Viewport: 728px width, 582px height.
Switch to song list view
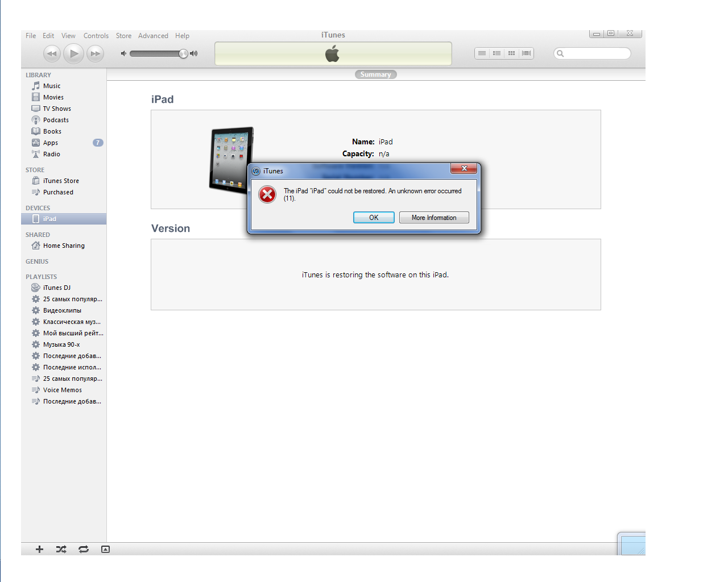482,53
